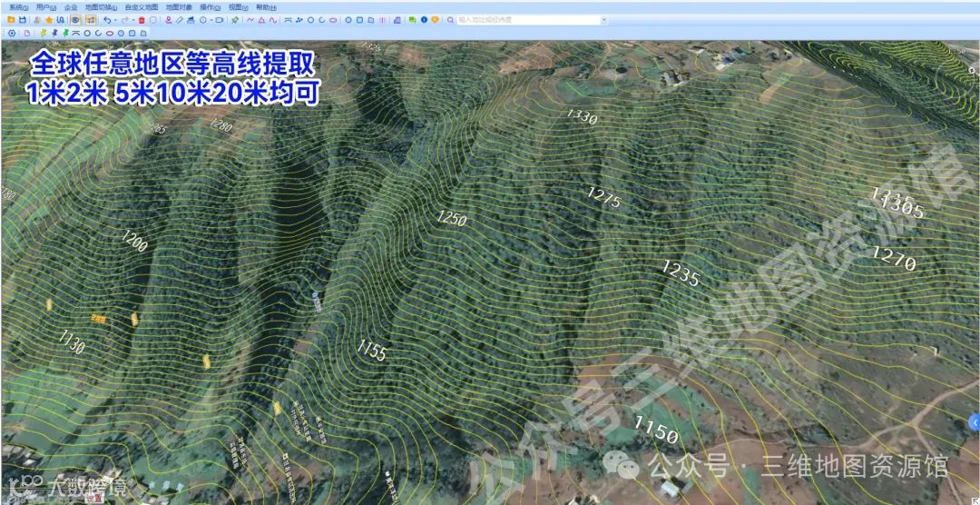
Task: Click the yellow star favorites icon
Action: point(49,20)
